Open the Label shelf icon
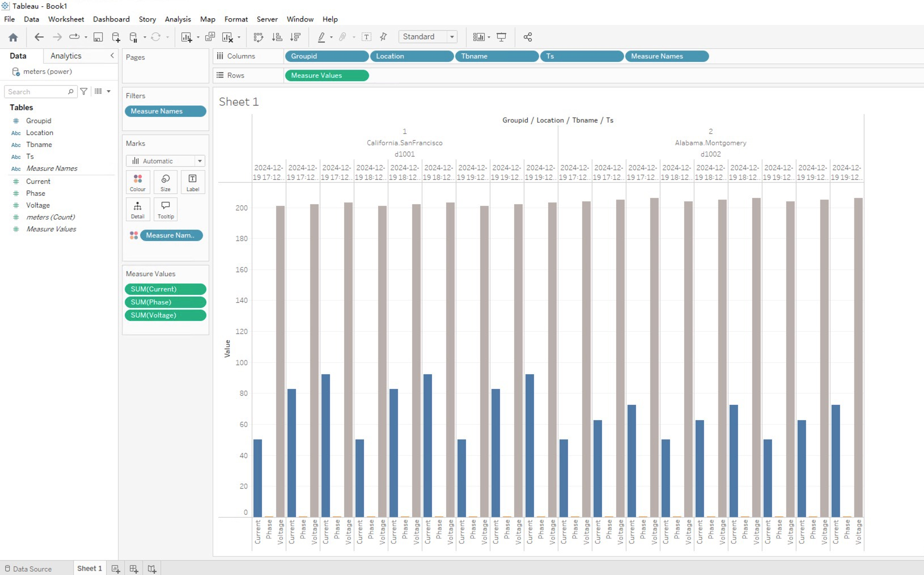 (x=193, y=181)
